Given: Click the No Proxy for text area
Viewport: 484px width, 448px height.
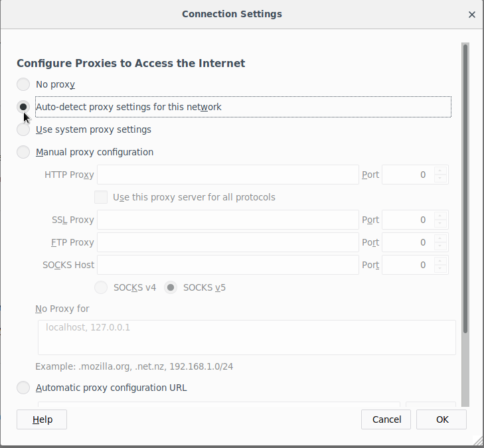Looking at the screenshot, I should click(246, 337).
